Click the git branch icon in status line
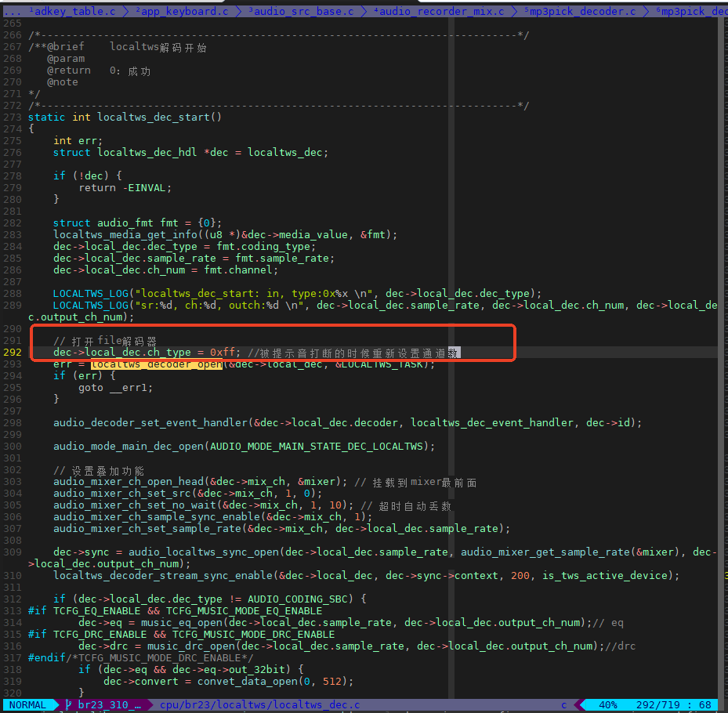The width and height of the screenshot is (728, 713). tap(68, 704)
